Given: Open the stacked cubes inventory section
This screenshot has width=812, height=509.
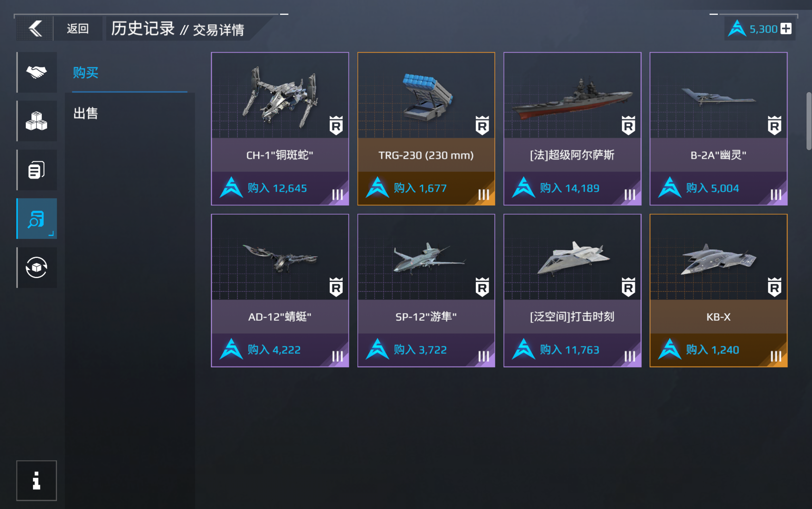Looking at the screenshot, I should [x=37, y=121].
